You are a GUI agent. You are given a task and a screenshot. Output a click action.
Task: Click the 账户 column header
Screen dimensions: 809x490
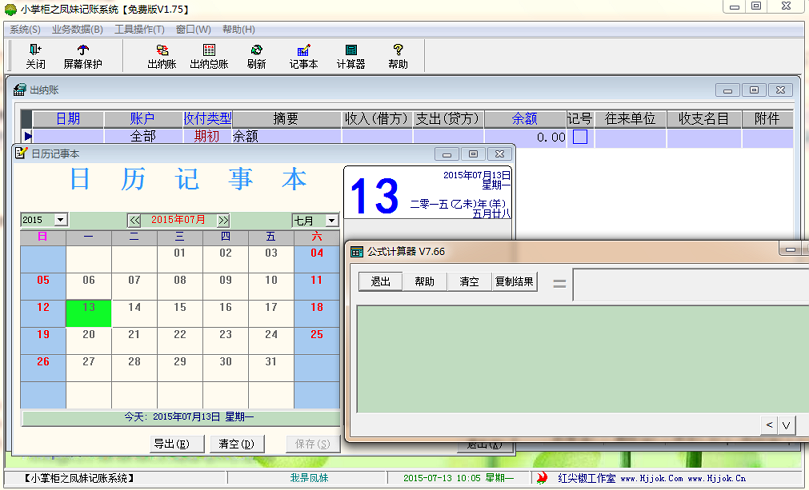(143, 119)
